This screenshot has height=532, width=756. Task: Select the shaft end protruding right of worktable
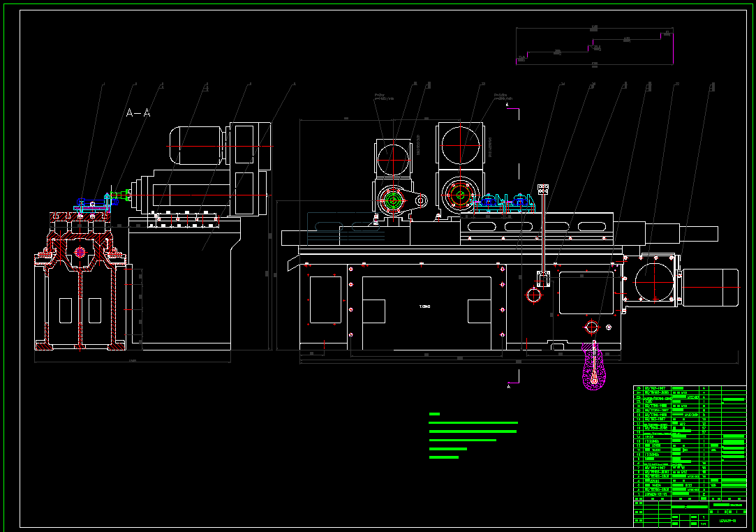[681, 232]
